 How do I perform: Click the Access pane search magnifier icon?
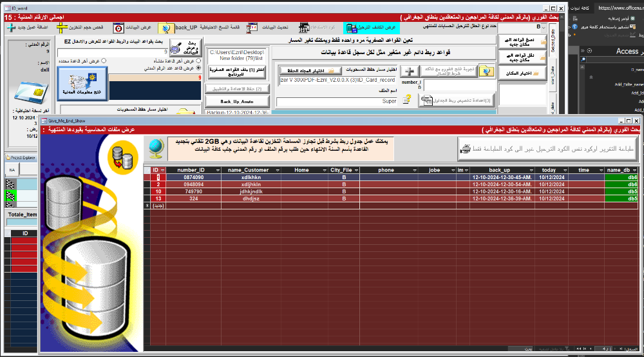point(582,60)
